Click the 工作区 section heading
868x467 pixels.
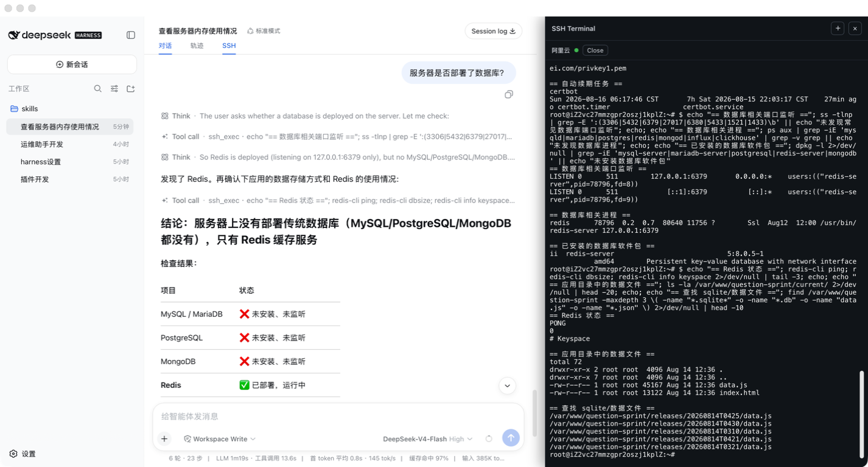coord(19,89)
